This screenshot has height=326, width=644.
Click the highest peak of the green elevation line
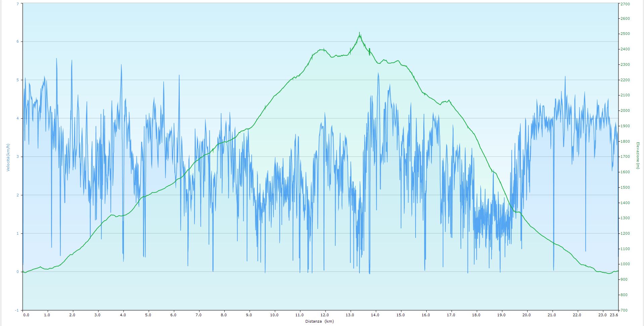(x=359, y=33)
